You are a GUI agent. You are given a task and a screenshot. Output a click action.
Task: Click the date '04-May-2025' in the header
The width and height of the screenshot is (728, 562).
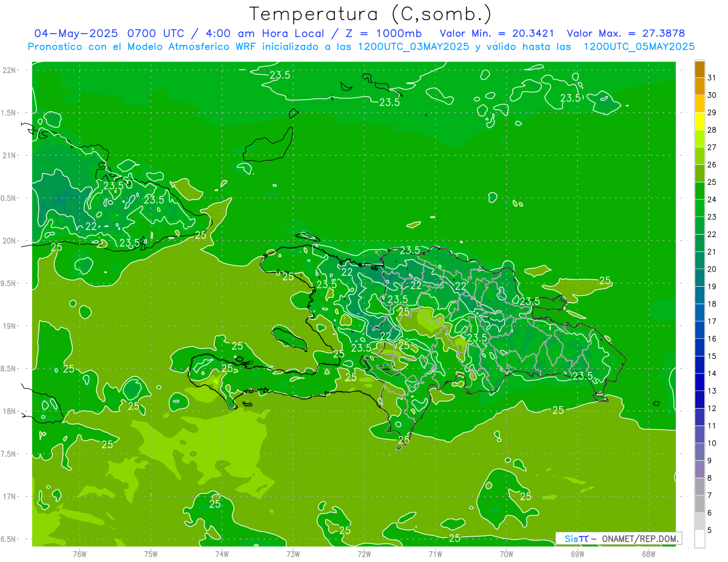[x=75, y=33]
